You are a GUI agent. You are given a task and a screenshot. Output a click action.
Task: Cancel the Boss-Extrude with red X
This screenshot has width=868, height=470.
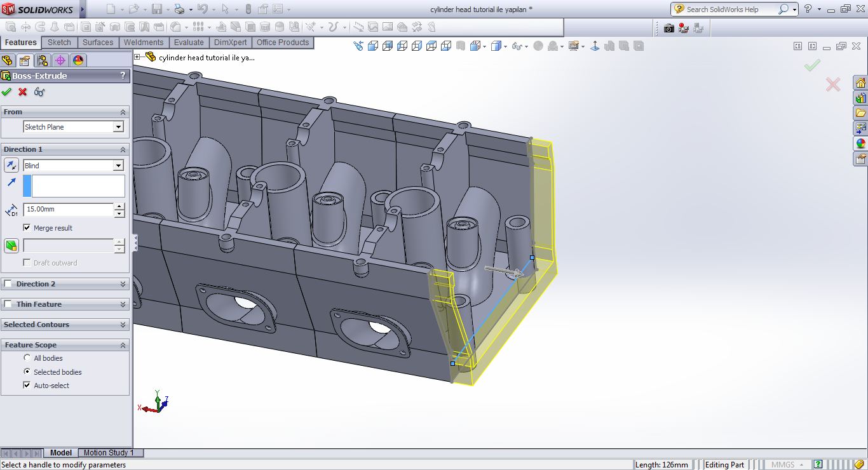coord(23,92)
